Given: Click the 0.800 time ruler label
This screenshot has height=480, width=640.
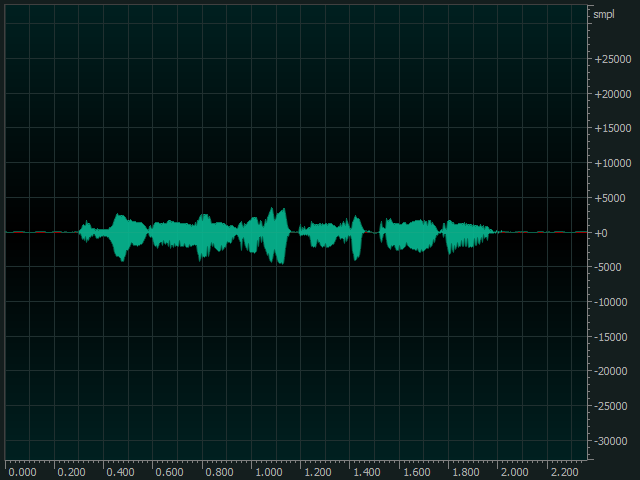Looking at the screenshot, I should [x=219, y=473].
